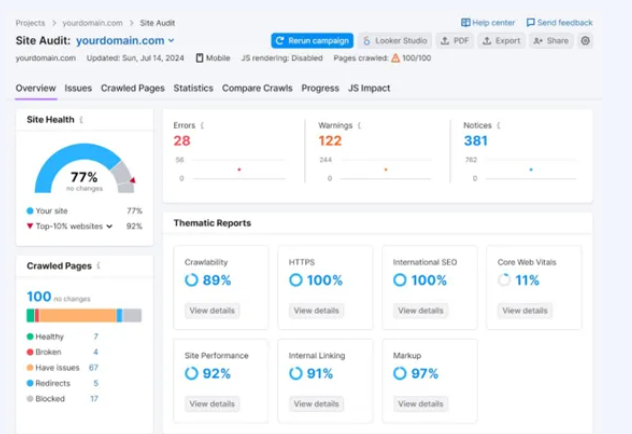The image size is (632, 434).
Task: Click the gray Blocked bar segment
Action: tap(132, 316)
